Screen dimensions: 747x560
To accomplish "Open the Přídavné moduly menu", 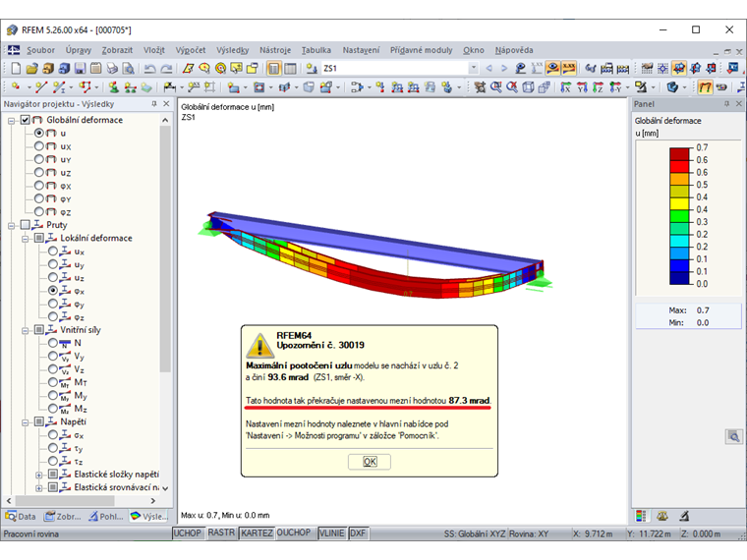I will [x=421, y=50].
